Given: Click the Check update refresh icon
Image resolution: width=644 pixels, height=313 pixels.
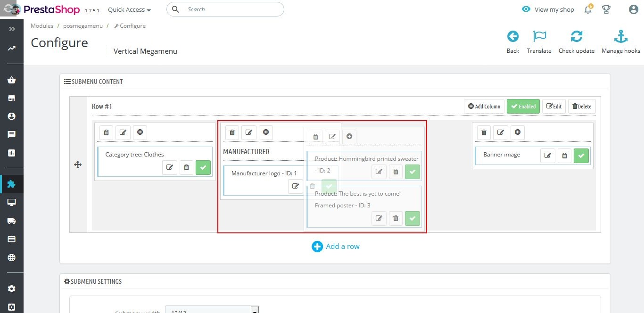Looking at the screenshot, I should pyautogui.click(x=576, y=37).
